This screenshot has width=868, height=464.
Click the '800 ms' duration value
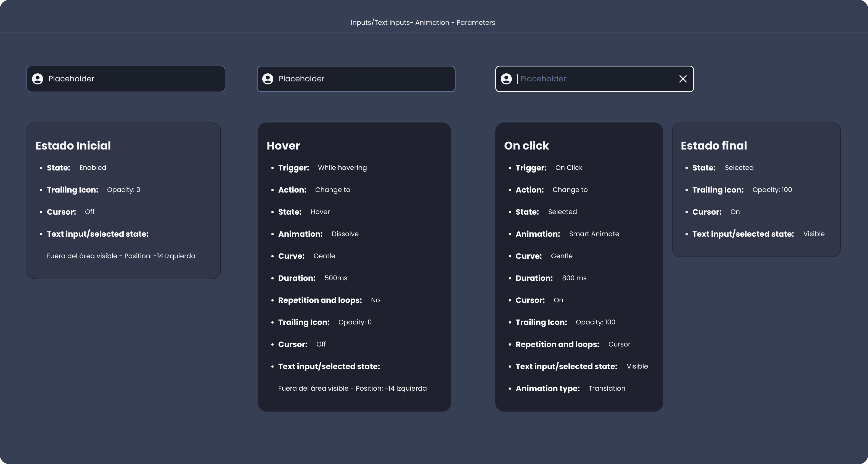coord(574,278)
